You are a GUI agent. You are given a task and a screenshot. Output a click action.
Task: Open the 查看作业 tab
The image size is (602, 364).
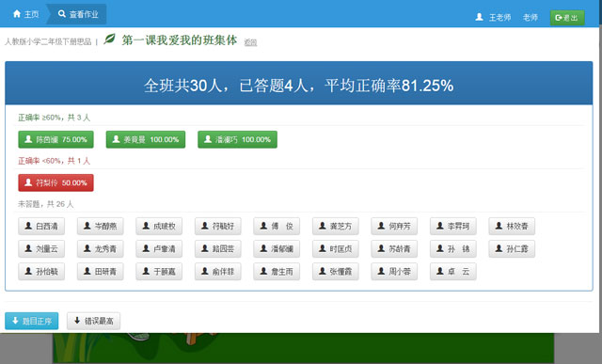click(78, 14)
